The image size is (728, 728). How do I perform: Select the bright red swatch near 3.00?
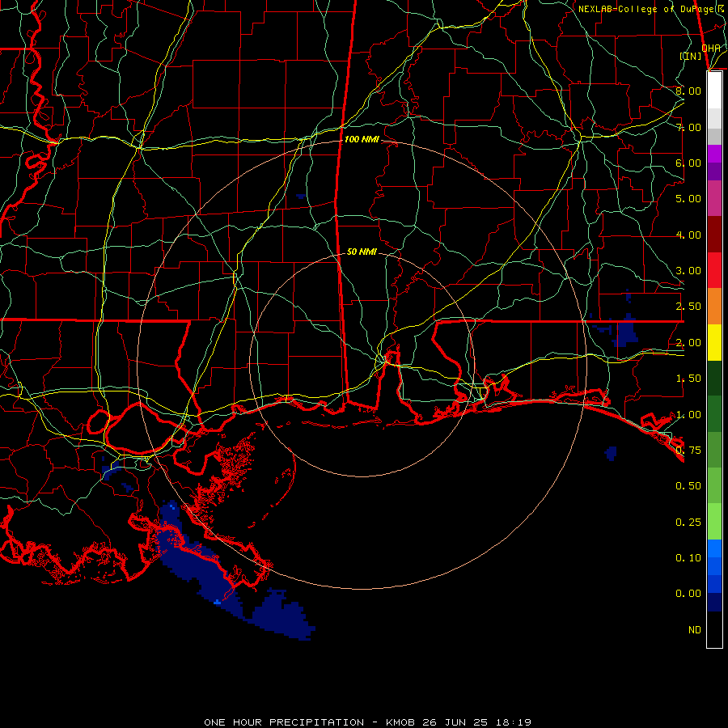click(714, 270)
